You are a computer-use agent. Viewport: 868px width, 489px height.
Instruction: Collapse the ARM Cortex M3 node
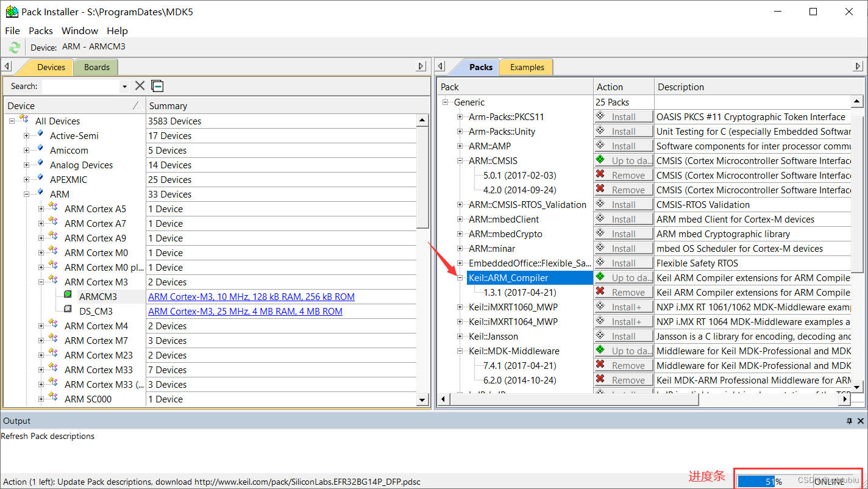click(41, 282)
